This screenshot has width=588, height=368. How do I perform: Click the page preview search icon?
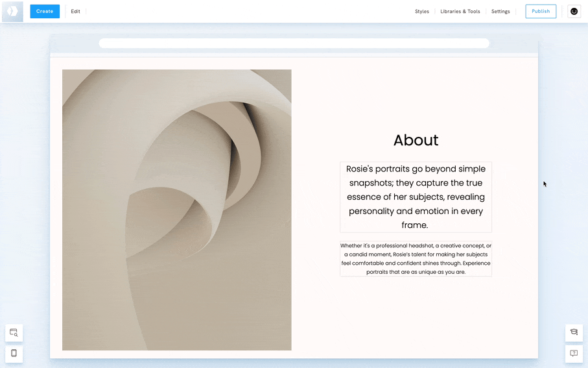pos(14,333)
